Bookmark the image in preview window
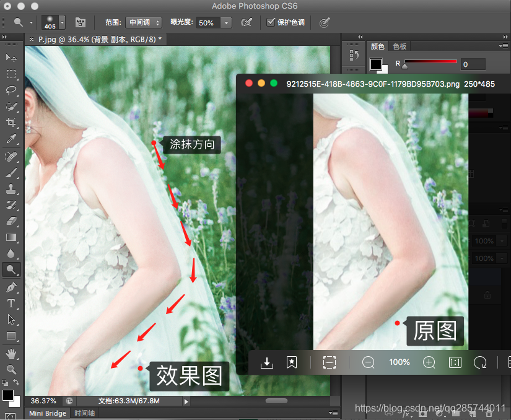Viewport: 511px width, 420px height. coord(292,362)
